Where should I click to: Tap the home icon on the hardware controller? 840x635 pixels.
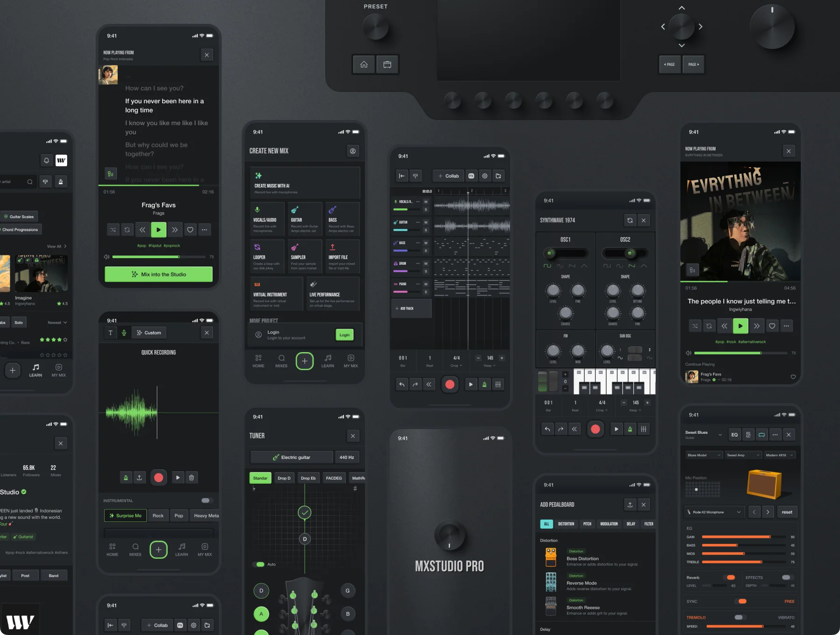364,64
